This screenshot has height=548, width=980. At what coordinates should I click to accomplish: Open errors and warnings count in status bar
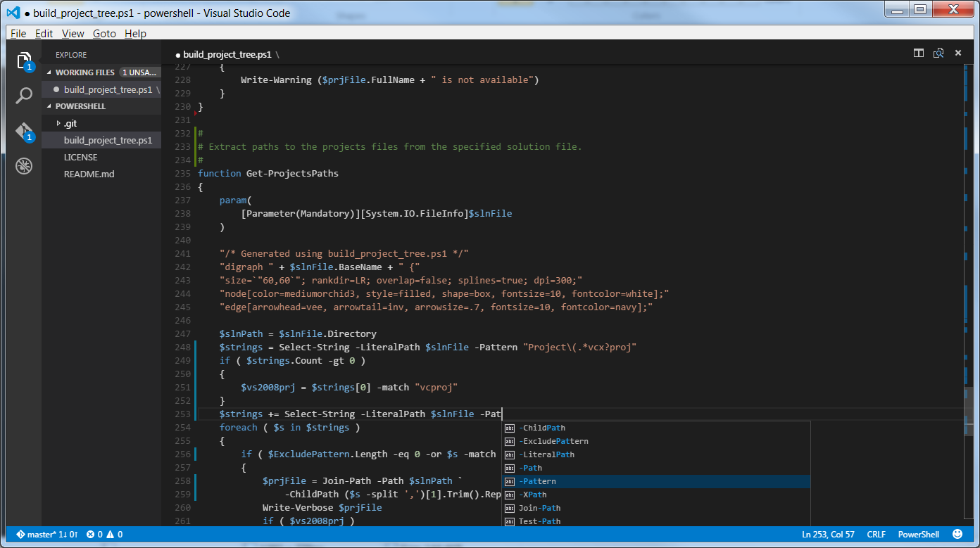tap(104, 535)
